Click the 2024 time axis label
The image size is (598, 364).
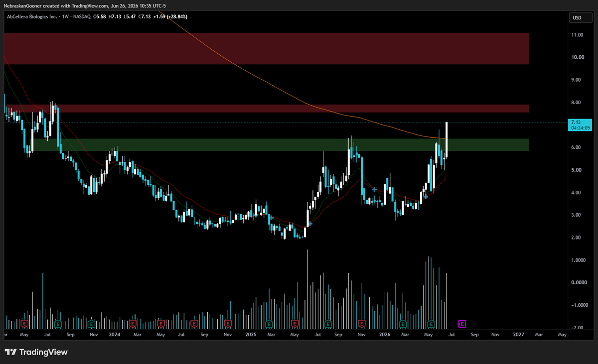click(x=115, y=335)
